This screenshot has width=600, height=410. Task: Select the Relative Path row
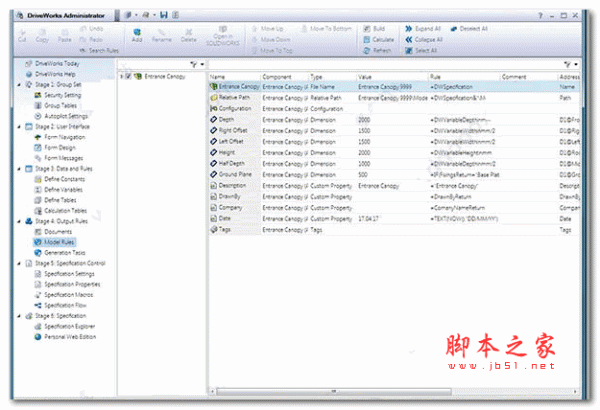(394, 98)
